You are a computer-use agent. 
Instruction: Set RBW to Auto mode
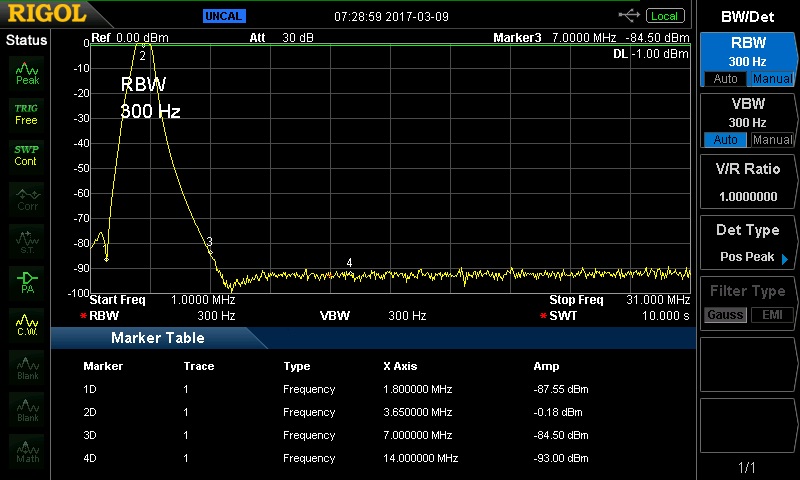pyautogui.click(x=725, y=79)
